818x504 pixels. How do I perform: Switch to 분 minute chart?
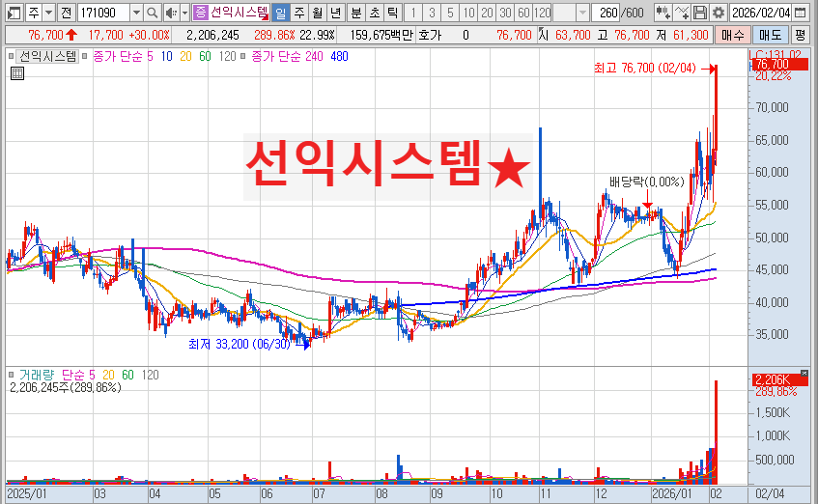pyautogui.click(x=356, y=13)
